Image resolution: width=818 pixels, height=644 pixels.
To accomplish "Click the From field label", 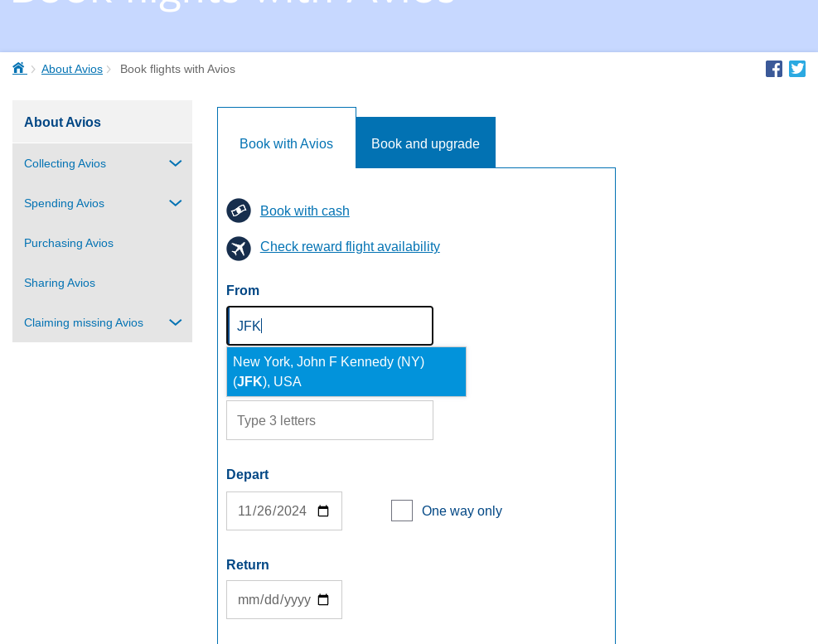I will click(x=243, y=290).
